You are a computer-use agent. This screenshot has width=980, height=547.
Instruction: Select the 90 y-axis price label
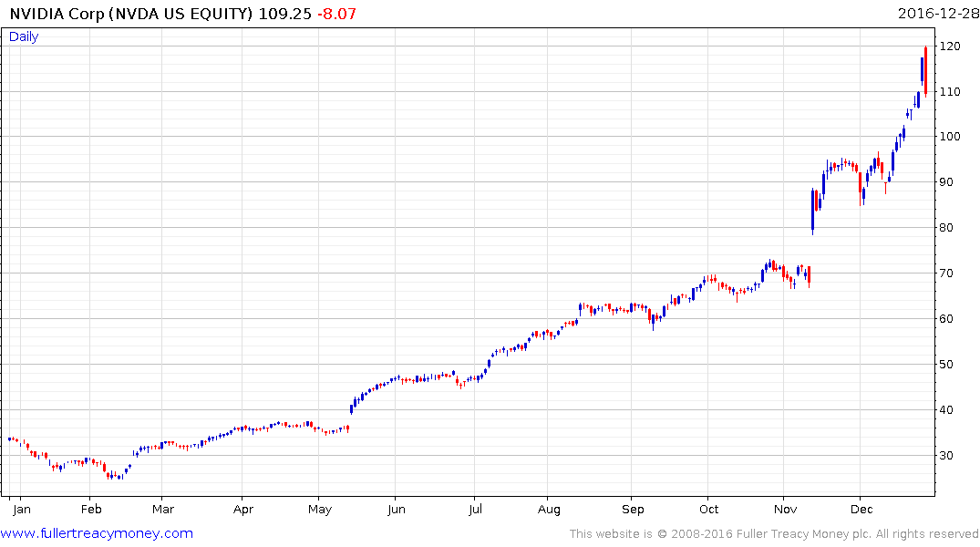947,182
